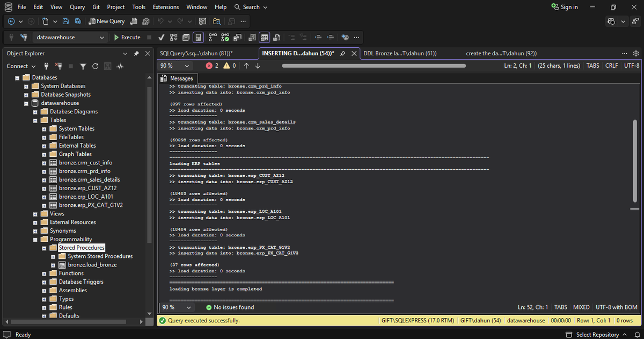Click the Include Client Statistics icon
Viewport: 644px width, 339px height.
[x=237, y=38]
